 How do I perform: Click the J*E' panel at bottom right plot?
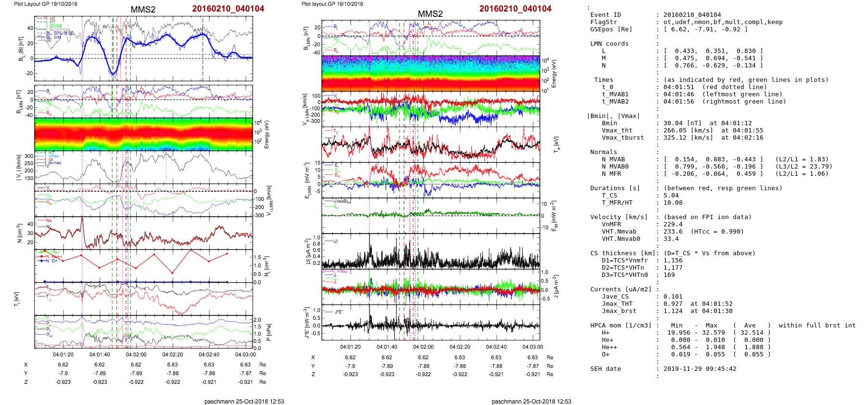click(431, 323)
